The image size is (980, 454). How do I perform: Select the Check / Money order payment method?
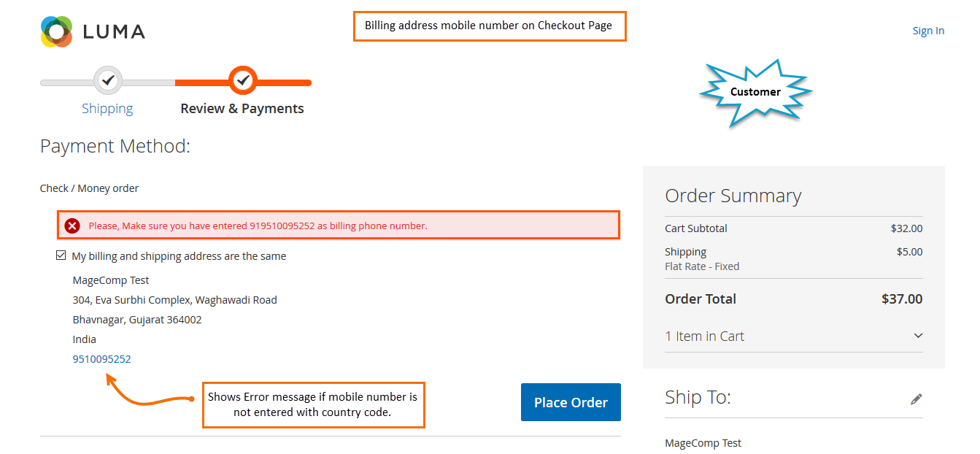pyautogui.click(x=89, y=188)
